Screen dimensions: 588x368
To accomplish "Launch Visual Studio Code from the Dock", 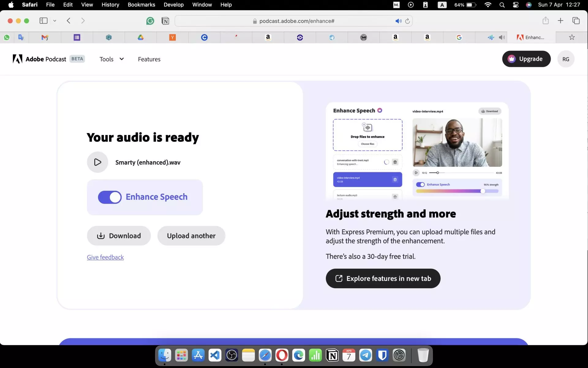I will tap(215, 355).
